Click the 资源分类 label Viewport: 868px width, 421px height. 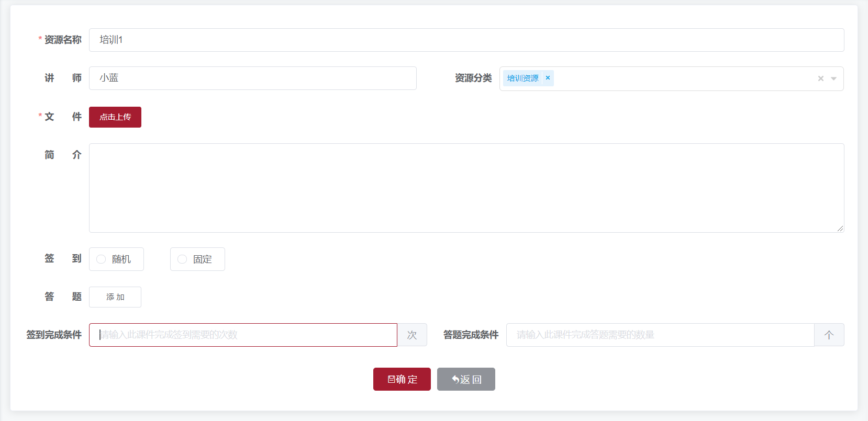click(x=473, y=78)
